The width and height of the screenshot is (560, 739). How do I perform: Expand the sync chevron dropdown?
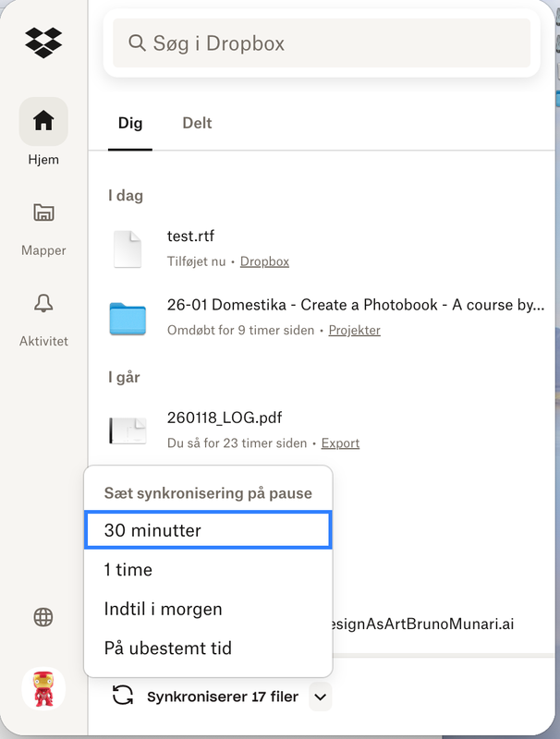coord(320,697)
